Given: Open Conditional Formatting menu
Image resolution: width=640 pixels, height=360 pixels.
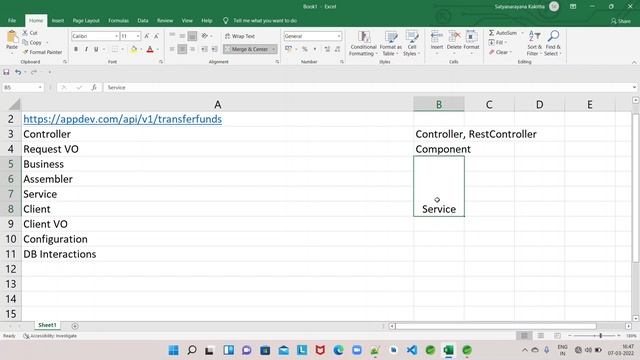Looking at the screenshot, I should coord(363,43).
